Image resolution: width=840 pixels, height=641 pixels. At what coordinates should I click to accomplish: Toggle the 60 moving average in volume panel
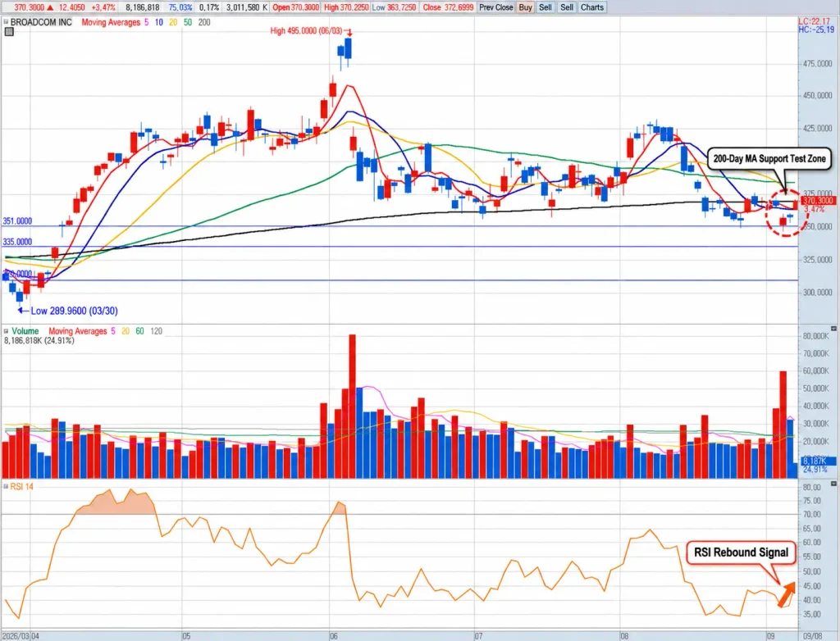pyautogui.click(x=139, y=331)
